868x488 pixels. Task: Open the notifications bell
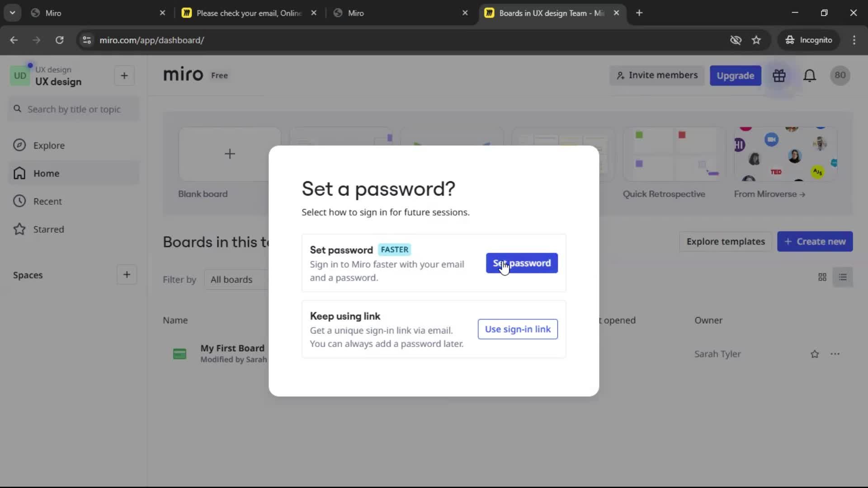point(810,75)
